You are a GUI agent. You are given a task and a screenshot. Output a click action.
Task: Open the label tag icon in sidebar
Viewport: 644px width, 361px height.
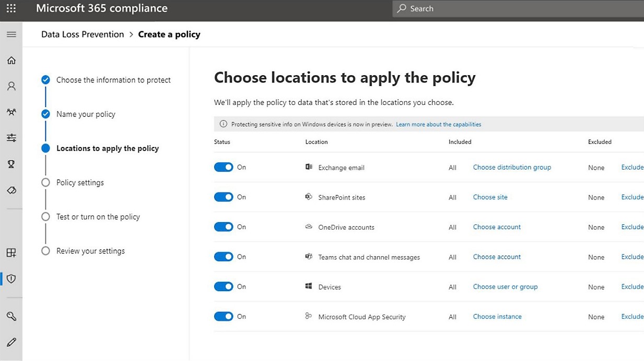pos(11,190)
